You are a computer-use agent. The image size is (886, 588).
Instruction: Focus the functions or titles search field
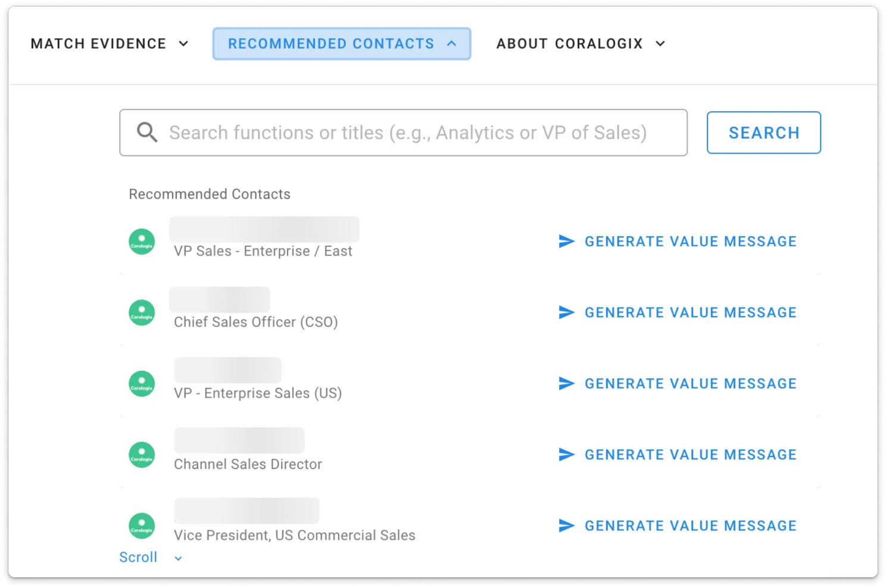point(407,133)
